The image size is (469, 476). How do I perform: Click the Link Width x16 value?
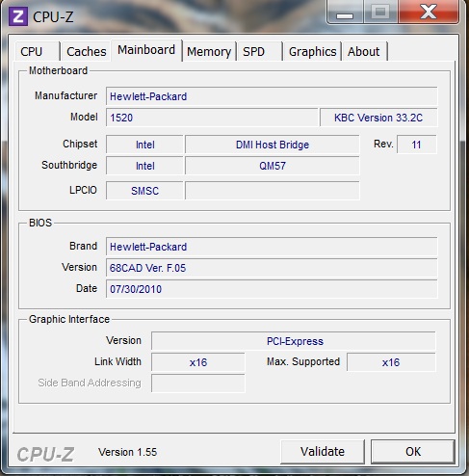[198, 362]
